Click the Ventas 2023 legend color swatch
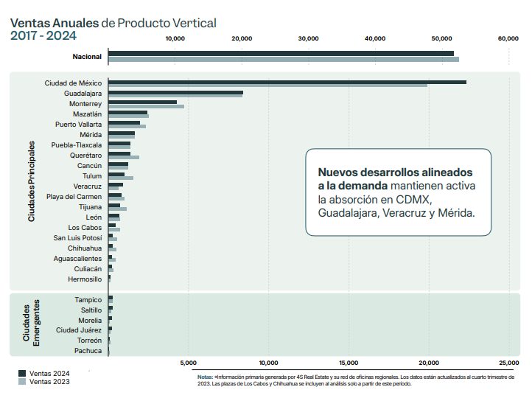532x401 pixels. (22, 383)
